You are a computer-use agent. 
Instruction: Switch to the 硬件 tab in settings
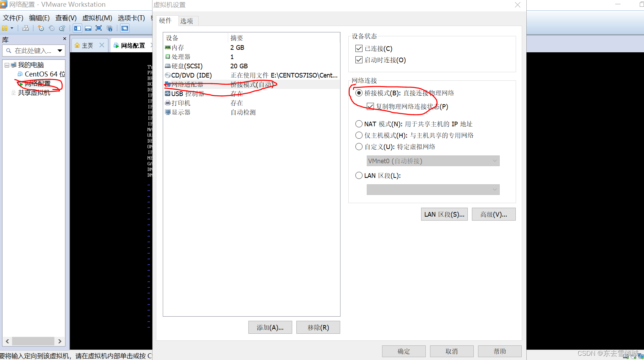(165, 21)
